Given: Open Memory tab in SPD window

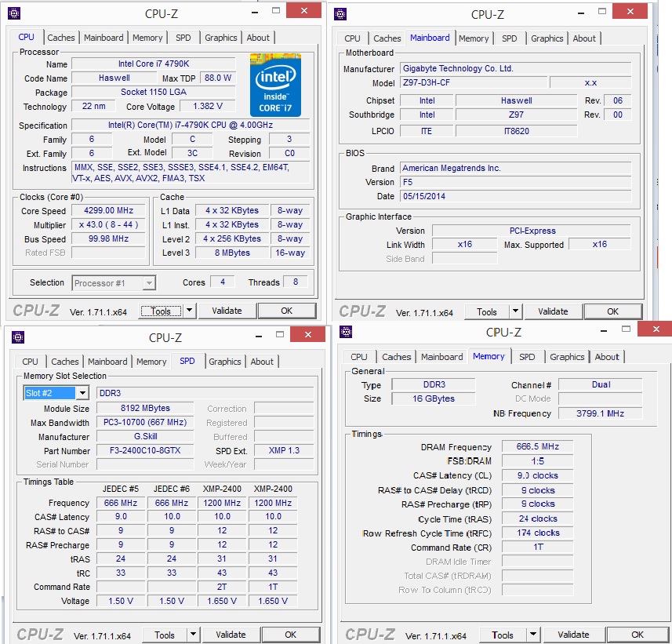Looking at the screenshot, I should click(151, 362).
